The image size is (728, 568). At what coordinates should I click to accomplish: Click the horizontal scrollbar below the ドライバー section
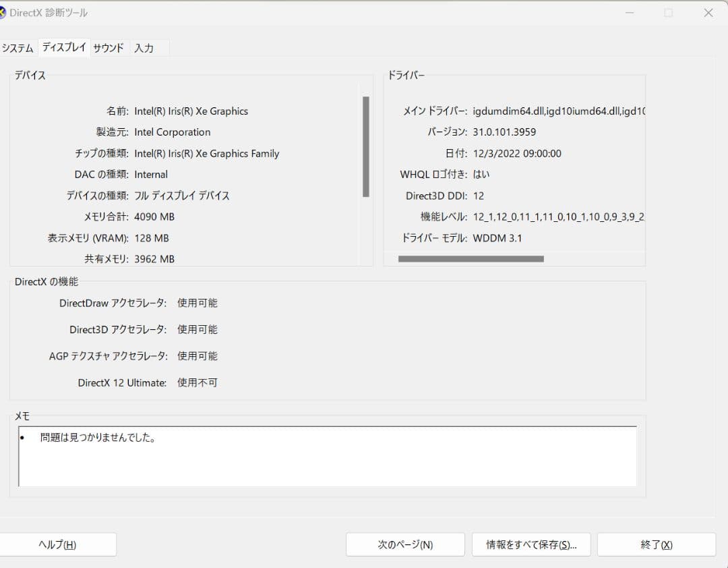click(x=472, y=258)
